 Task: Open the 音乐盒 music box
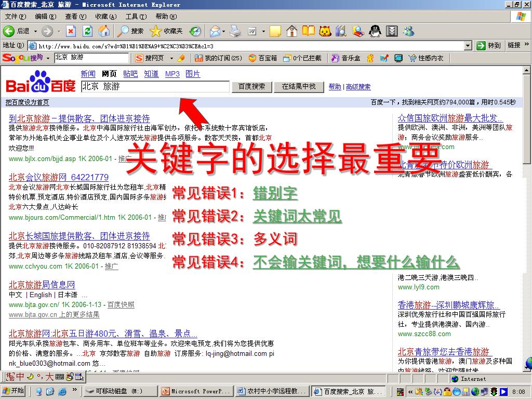[x=346, y=58]
